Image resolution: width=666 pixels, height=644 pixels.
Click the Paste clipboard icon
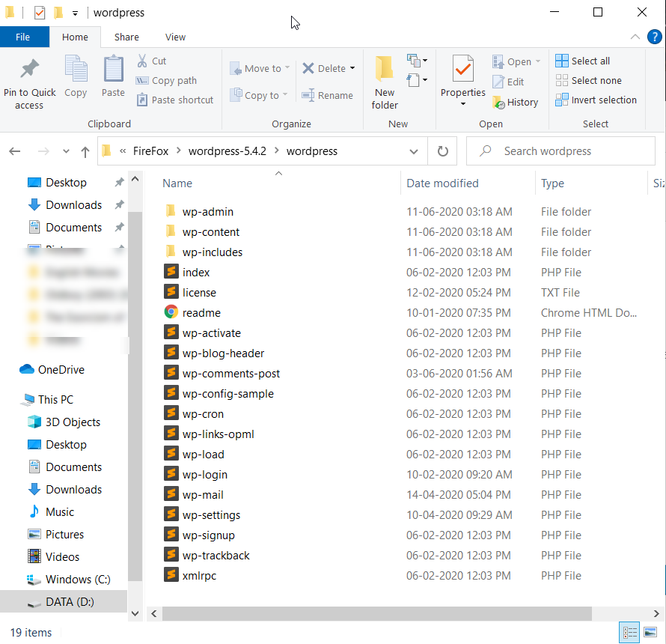114,69
